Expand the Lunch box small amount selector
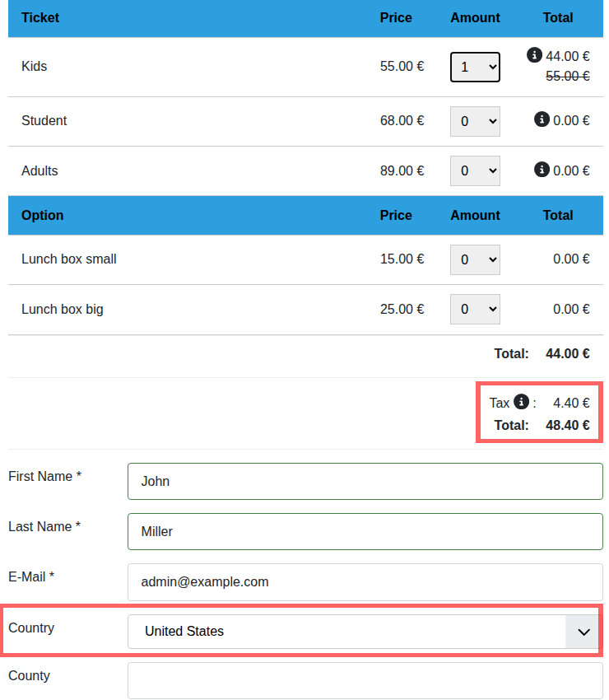 click(475, 259)
